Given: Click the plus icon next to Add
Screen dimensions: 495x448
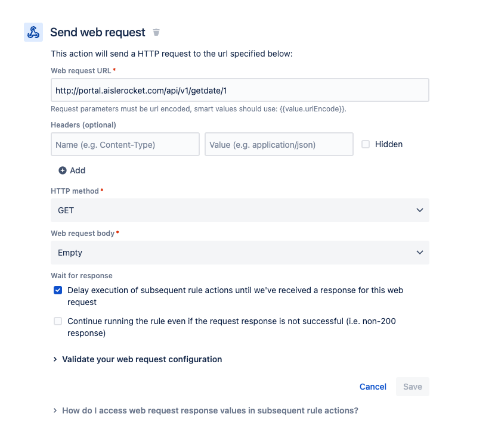Looking at the screenshot, I should tap(63, 170).
